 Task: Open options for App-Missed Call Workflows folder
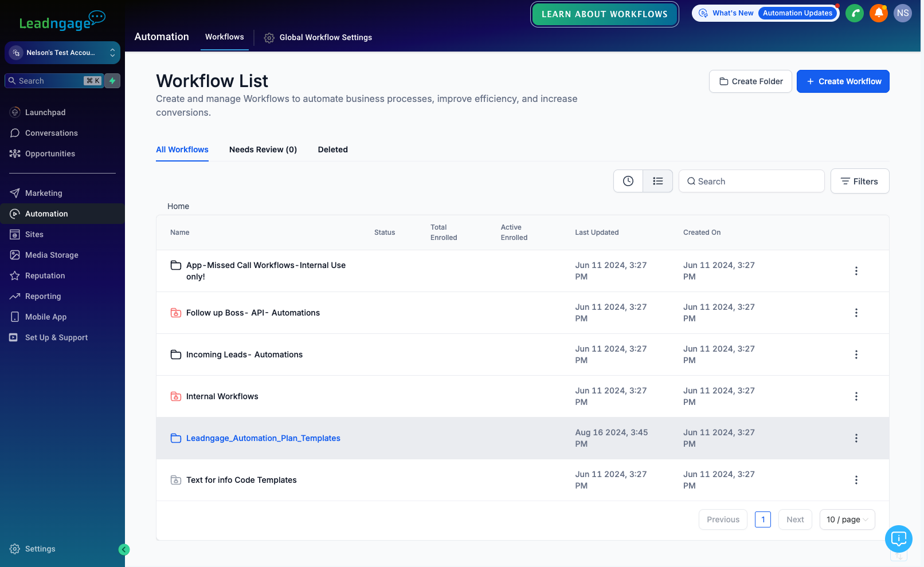tap(856, 271)
